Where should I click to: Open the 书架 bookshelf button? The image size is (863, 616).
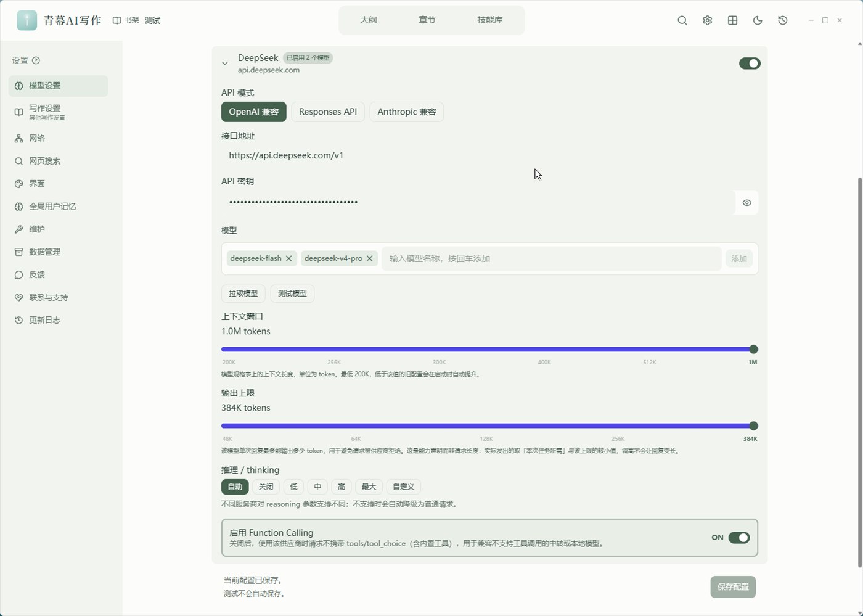click(126, 20)
